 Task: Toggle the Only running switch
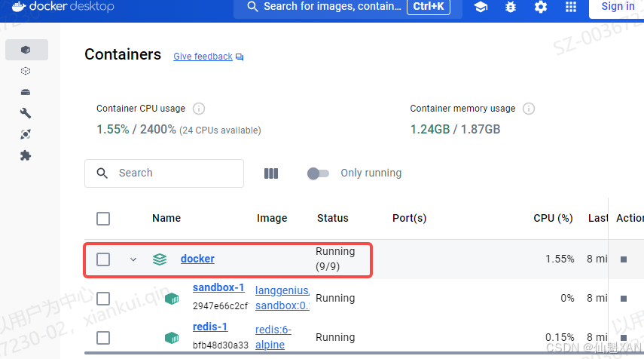318,173
